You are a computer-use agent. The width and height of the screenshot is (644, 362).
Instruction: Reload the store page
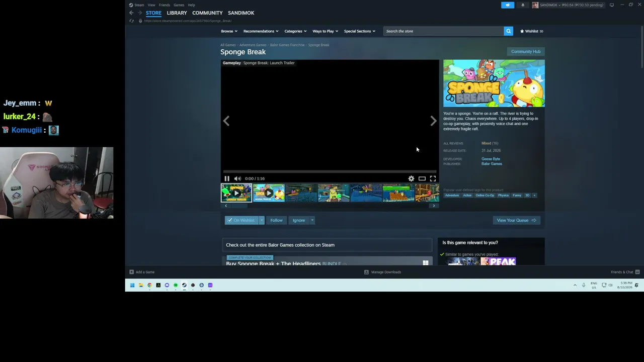[131, 21]
